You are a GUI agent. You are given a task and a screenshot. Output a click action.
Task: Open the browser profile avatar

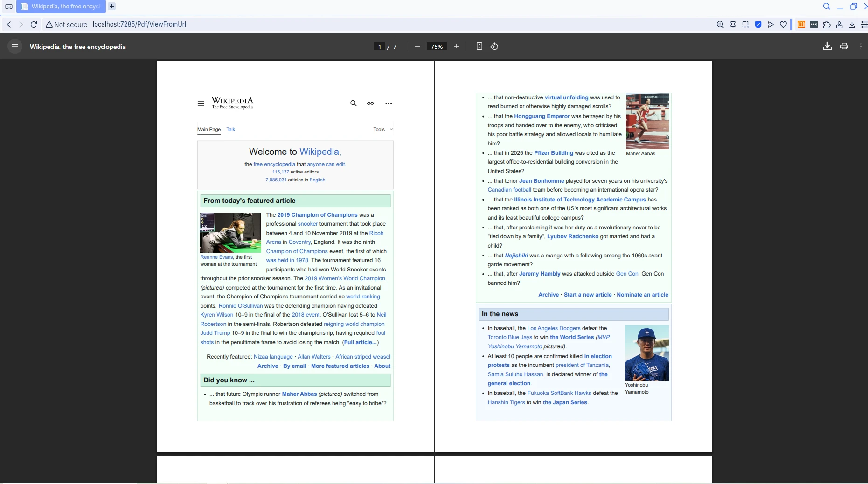click(x=839, y=24)
